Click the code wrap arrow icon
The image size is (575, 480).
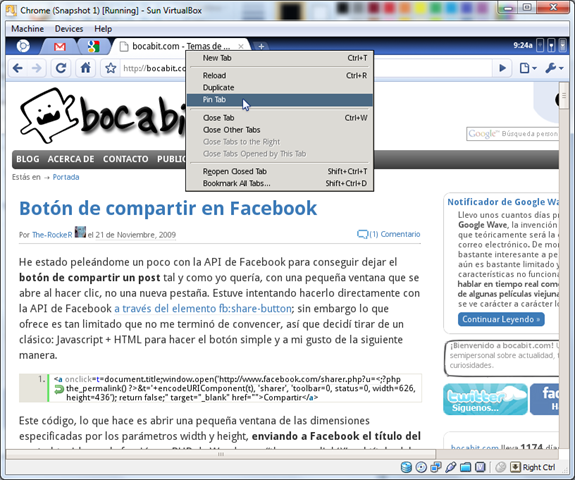[59, 389]
